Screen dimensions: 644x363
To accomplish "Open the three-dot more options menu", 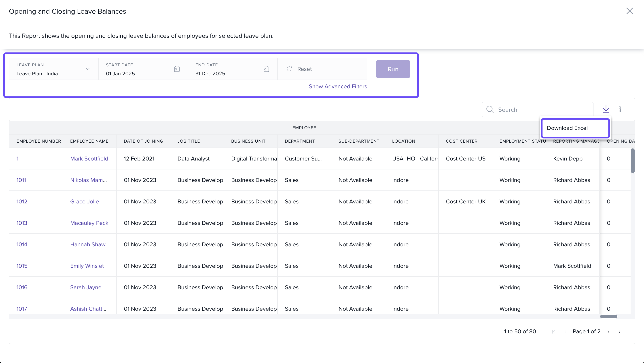I will [x=620, y=109].
